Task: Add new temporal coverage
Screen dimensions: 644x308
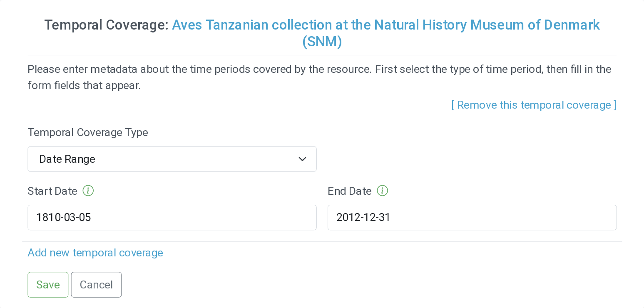Action: (95, 253)
